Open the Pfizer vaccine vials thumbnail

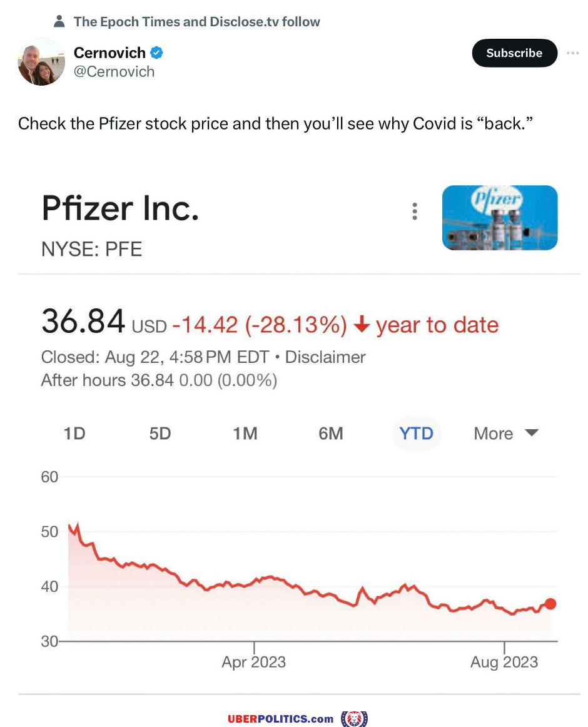coord(499,218)
